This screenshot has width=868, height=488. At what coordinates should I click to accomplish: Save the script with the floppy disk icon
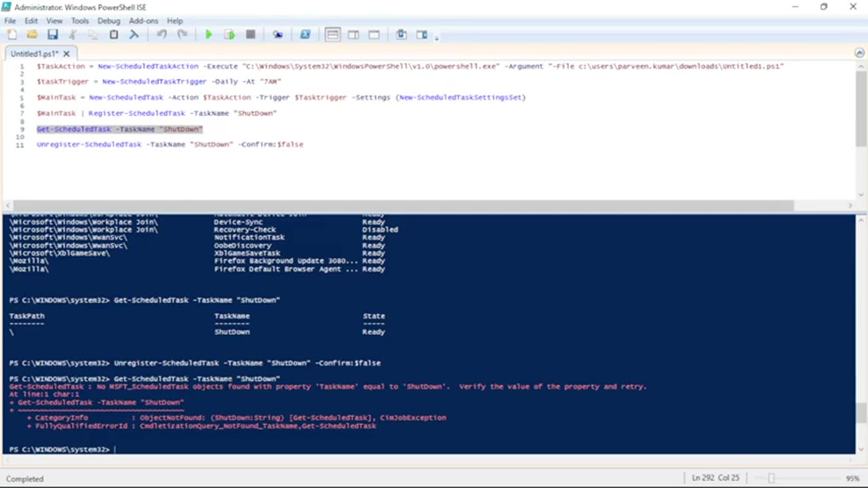52,35
